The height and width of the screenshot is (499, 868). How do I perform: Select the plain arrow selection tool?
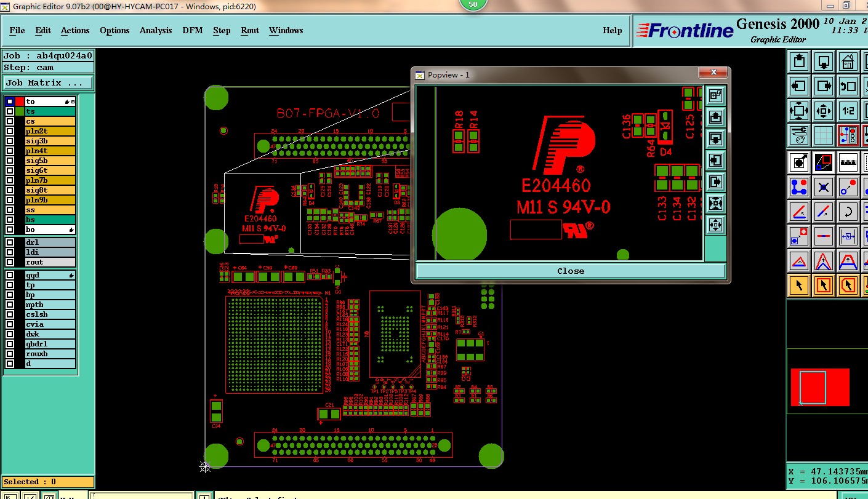[x=799, y=285]
